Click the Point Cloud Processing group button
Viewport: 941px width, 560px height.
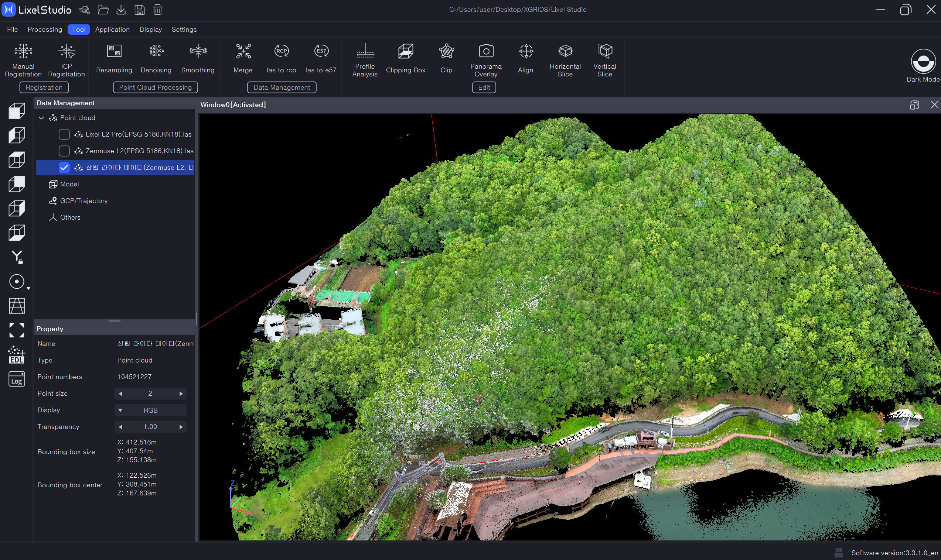155,87
